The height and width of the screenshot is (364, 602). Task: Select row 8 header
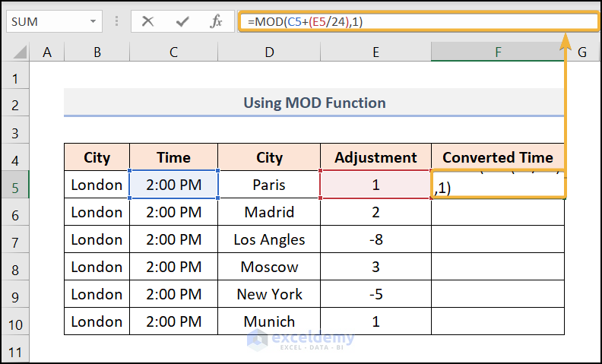15,267
